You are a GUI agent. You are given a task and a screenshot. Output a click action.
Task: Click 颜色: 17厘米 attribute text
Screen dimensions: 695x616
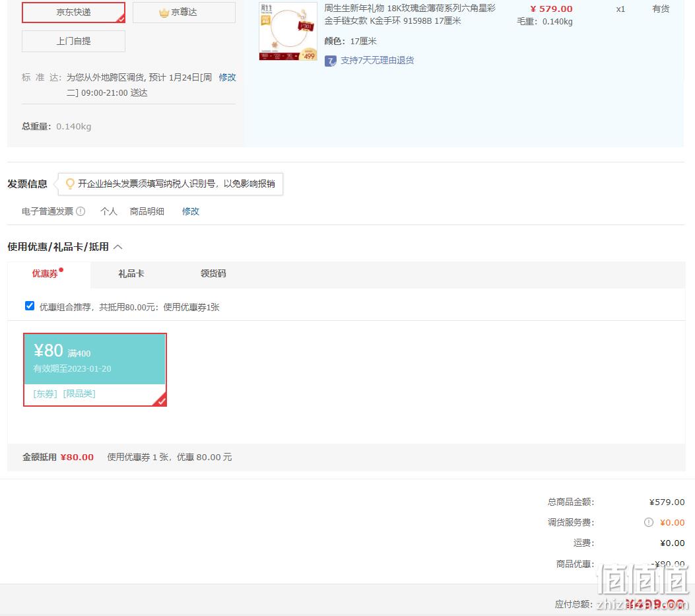(350, 41)
